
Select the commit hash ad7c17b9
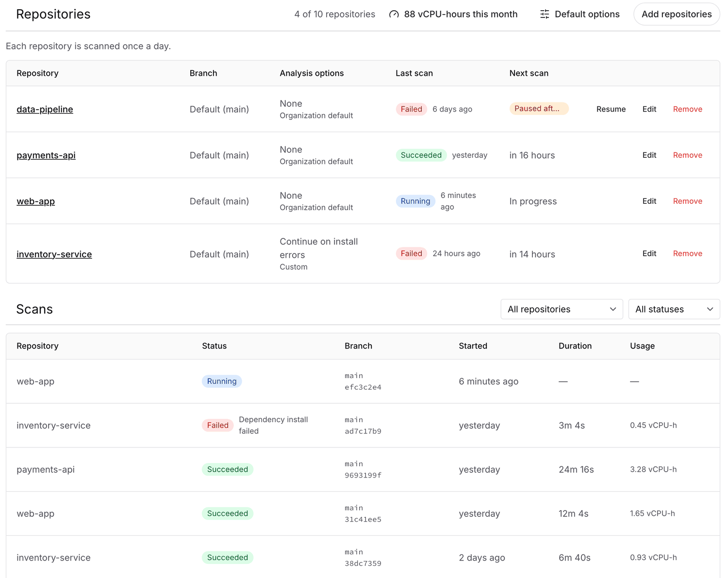(x=363, y=431)
